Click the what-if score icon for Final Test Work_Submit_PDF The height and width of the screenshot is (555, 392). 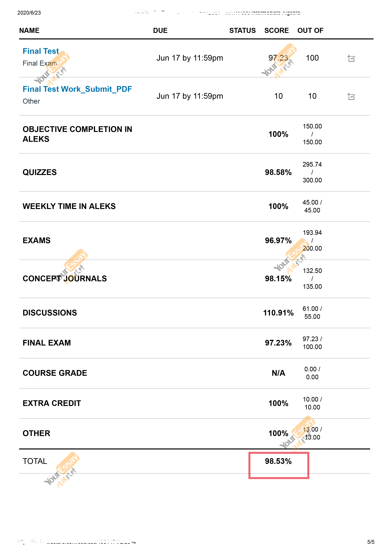pyautogui.click(x=351, y=97)
